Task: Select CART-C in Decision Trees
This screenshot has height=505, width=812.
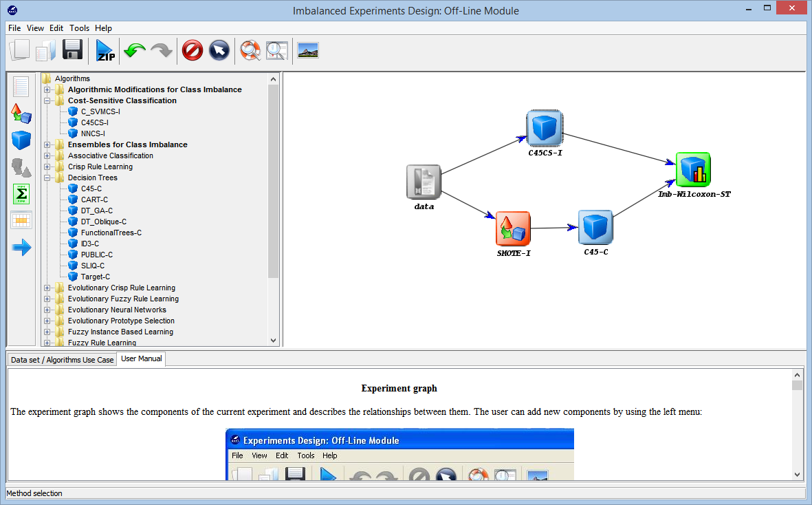Action: pos(94,200)
